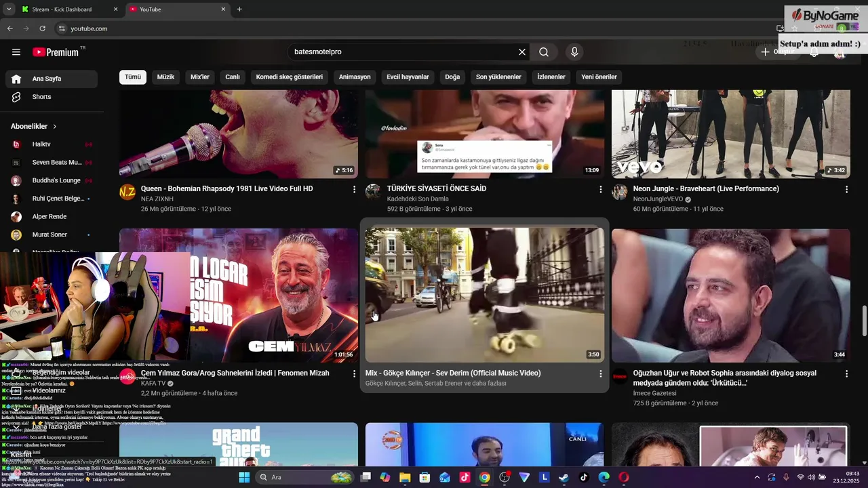This screenshot has width=868, height=488.
Task: Open İmece Gazetesi channel avatar
Action: [x=620, y=376]
